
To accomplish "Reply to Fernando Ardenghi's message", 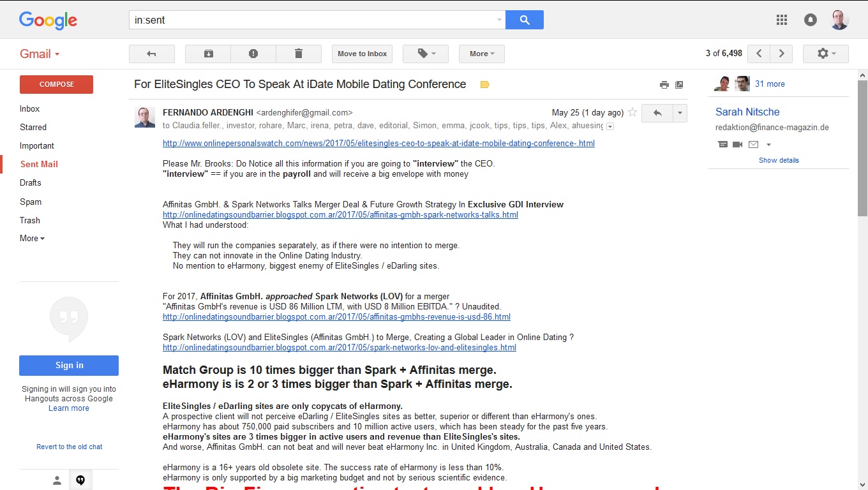I will (x=657, y=113).
